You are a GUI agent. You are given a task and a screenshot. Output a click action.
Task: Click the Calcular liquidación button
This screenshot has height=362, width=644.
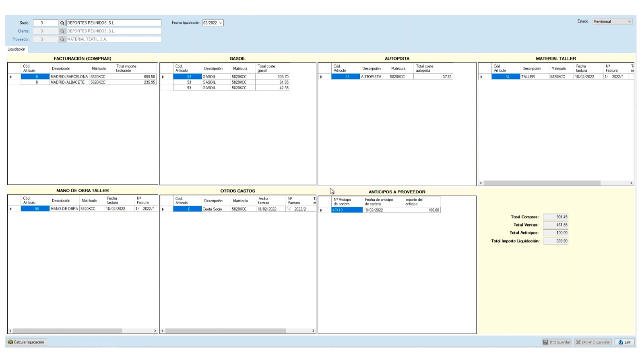26,342
